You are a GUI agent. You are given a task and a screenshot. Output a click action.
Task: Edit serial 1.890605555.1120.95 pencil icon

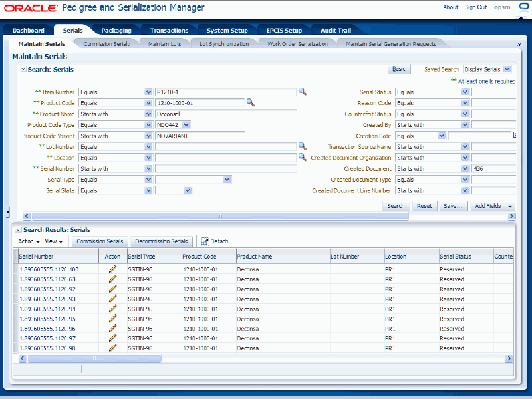112,319
